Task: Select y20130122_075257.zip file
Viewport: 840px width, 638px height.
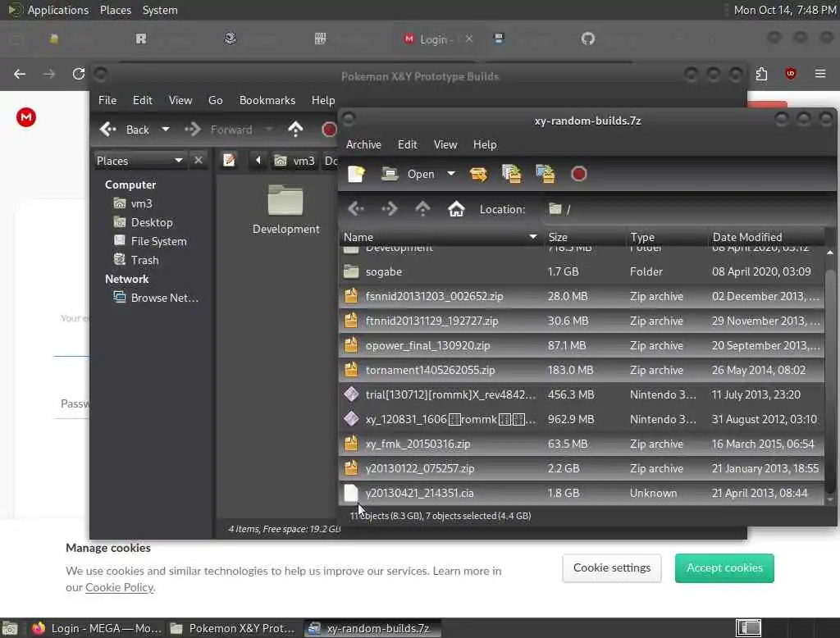Action: (x=582, y=469)
